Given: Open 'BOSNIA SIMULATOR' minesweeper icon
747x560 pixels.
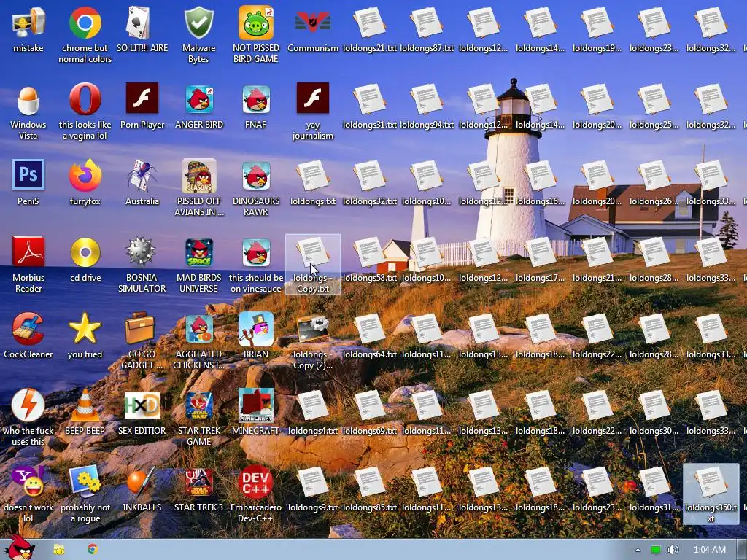Looking at the screenshot, I should [x=141, y=251].
